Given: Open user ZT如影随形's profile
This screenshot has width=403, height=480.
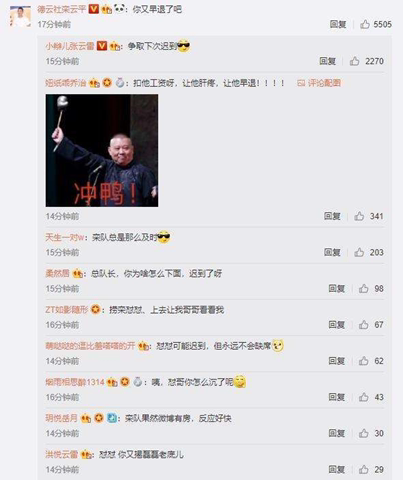Looking at the screenshot, I should click(67, 310).
